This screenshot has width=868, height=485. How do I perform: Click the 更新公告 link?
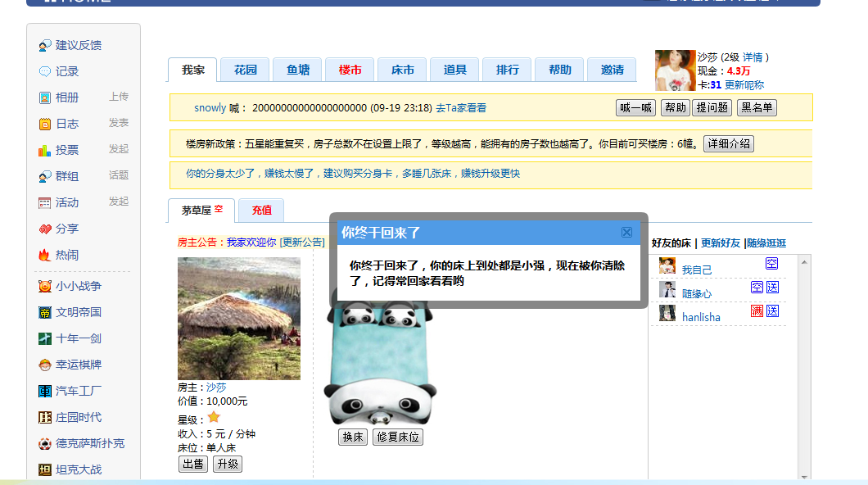(x=302, y=242)
